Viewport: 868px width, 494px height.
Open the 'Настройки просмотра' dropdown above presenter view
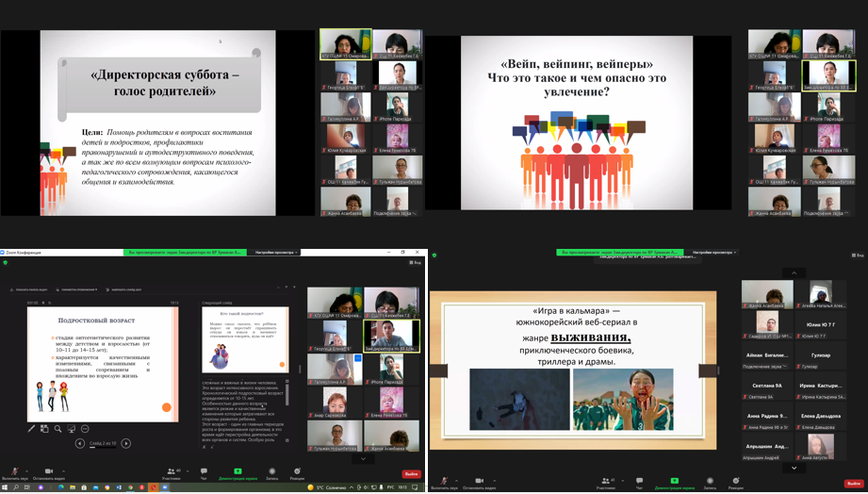276,253
